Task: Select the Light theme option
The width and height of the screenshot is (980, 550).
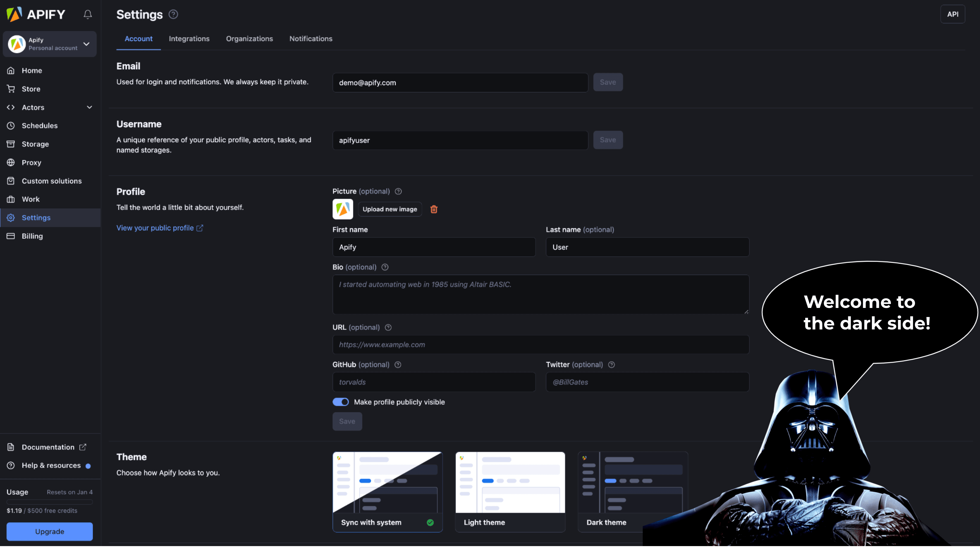Action: click(510, 491)
